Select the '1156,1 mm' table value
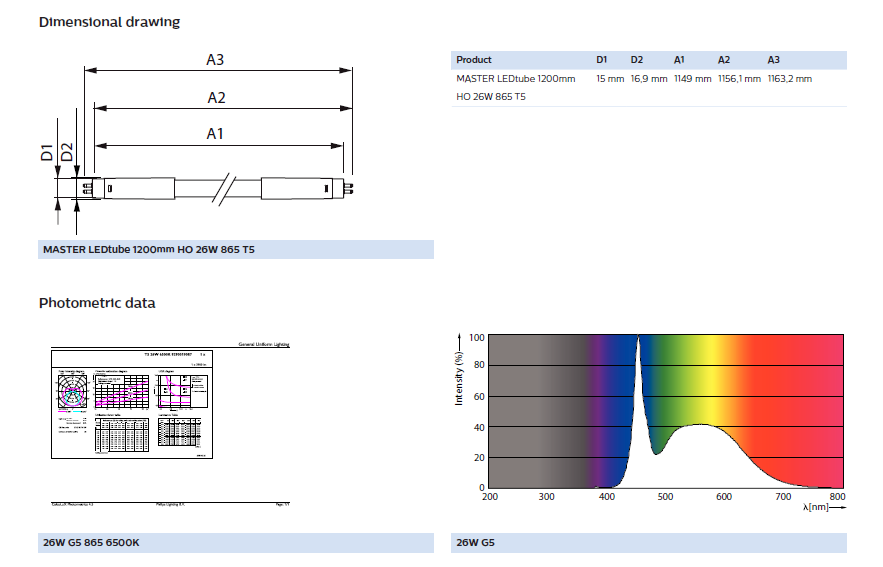This screenshot has width=883, height=567. point(739,79)
